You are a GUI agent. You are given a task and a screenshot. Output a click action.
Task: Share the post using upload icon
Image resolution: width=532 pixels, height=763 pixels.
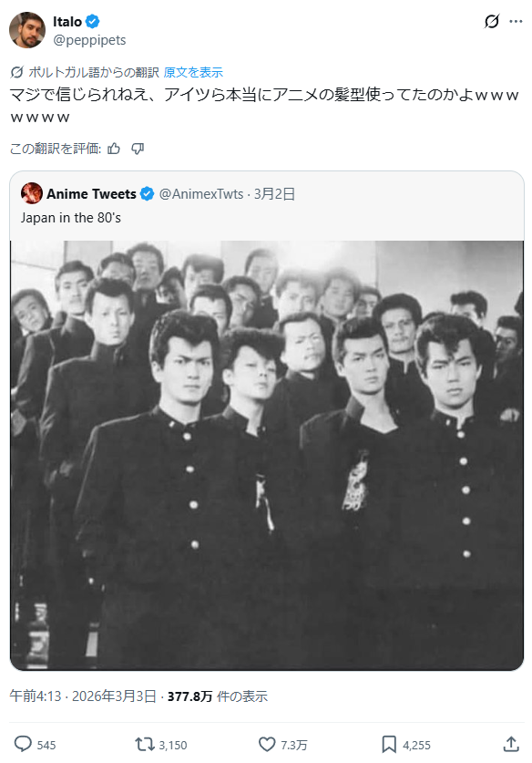[x=511, y=744]
